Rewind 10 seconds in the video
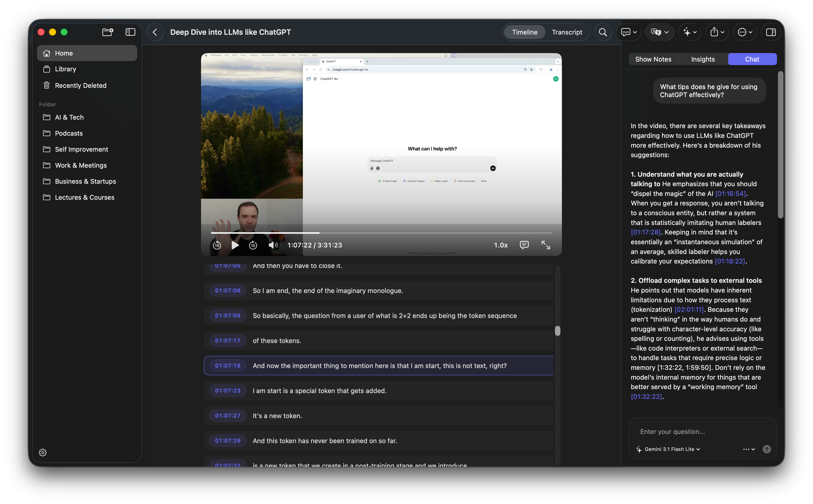 coord(217,245)
